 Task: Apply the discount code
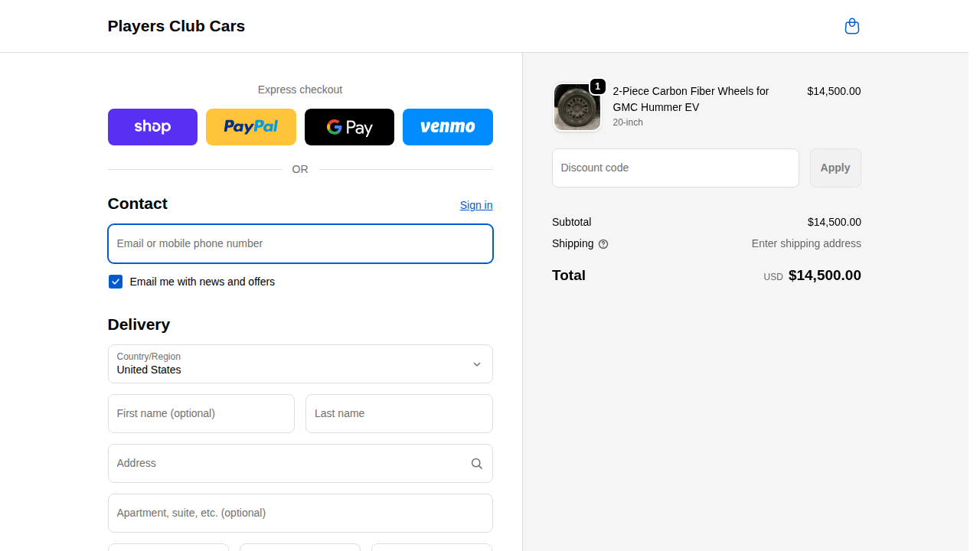835,168
